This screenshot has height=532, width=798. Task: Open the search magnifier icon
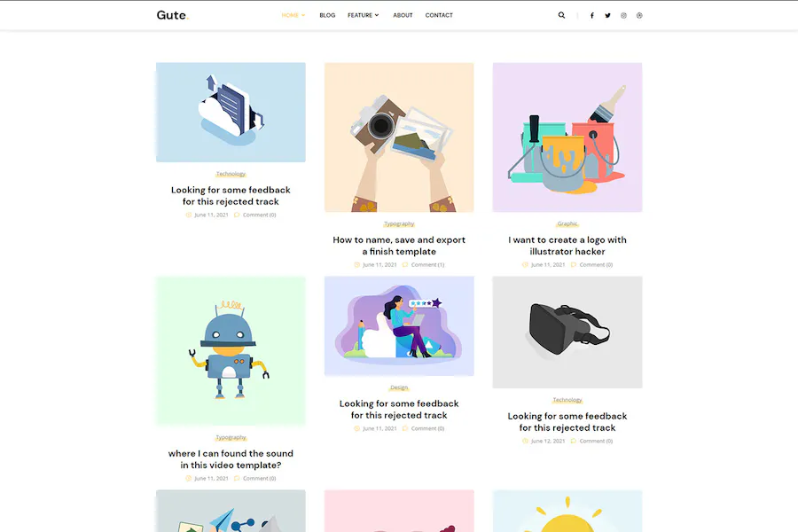tap(561, 15)
